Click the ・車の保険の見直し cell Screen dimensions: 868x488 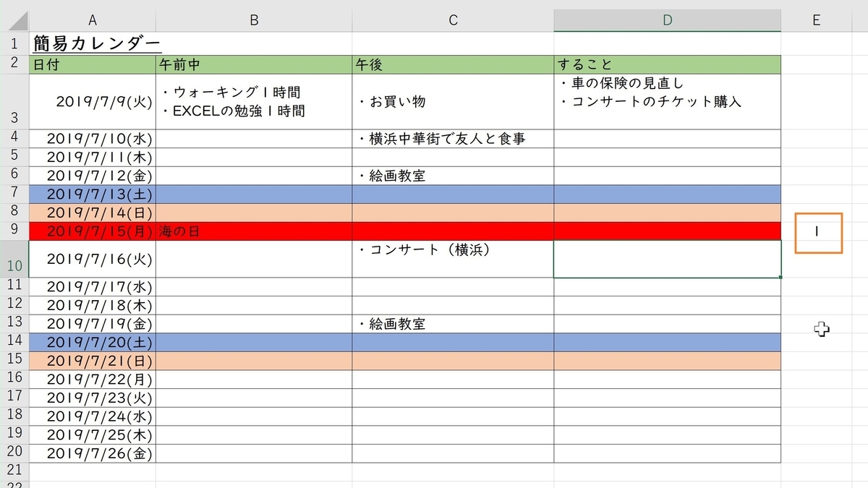pos(667,102)
